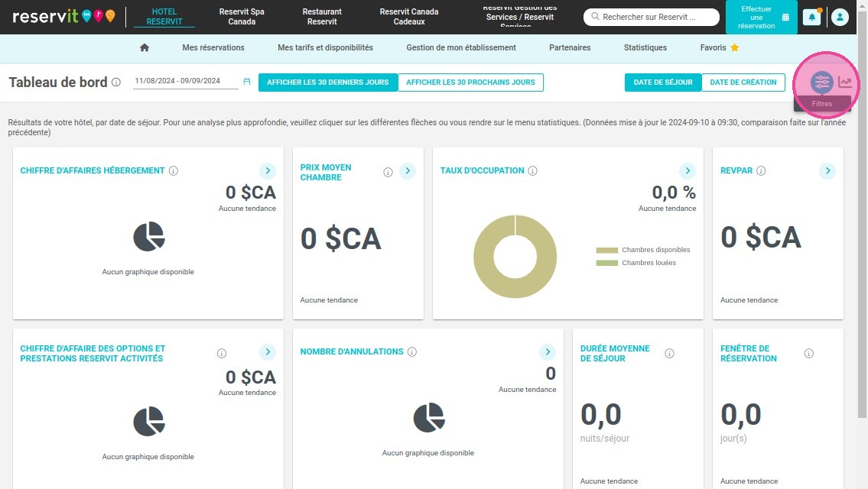
Task: Show info for Fenêtre de réservation
Action: (x=809, y=353)
